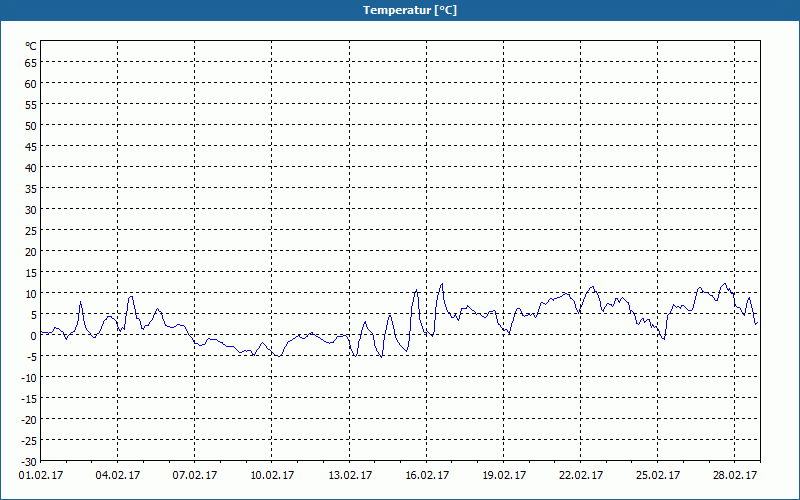
Task: Click the 01.02.17 date label
Action: point(41,475)
